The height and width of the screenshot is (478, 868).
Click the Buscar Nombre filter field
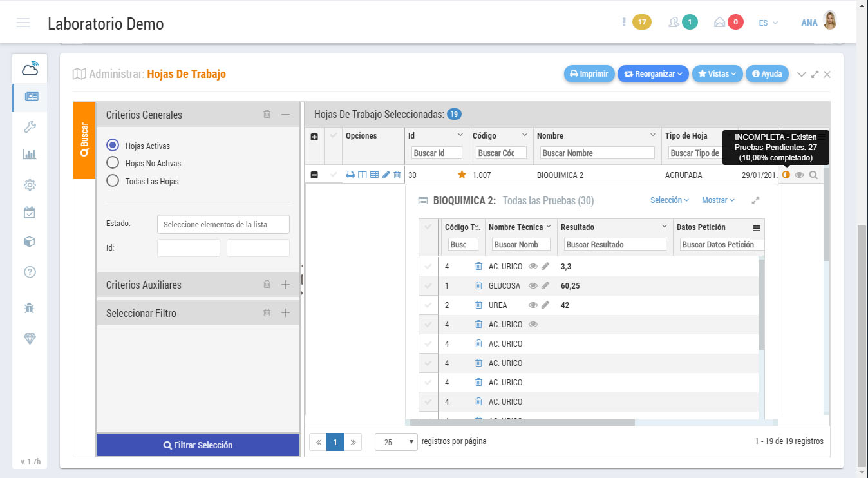596,153
